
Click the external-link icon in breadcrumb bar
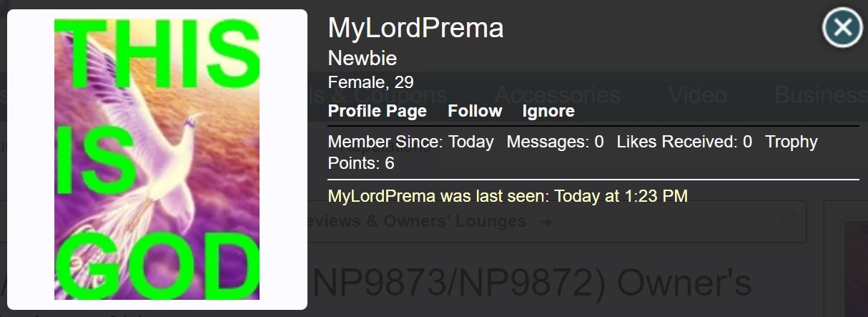tap(787, 220)
